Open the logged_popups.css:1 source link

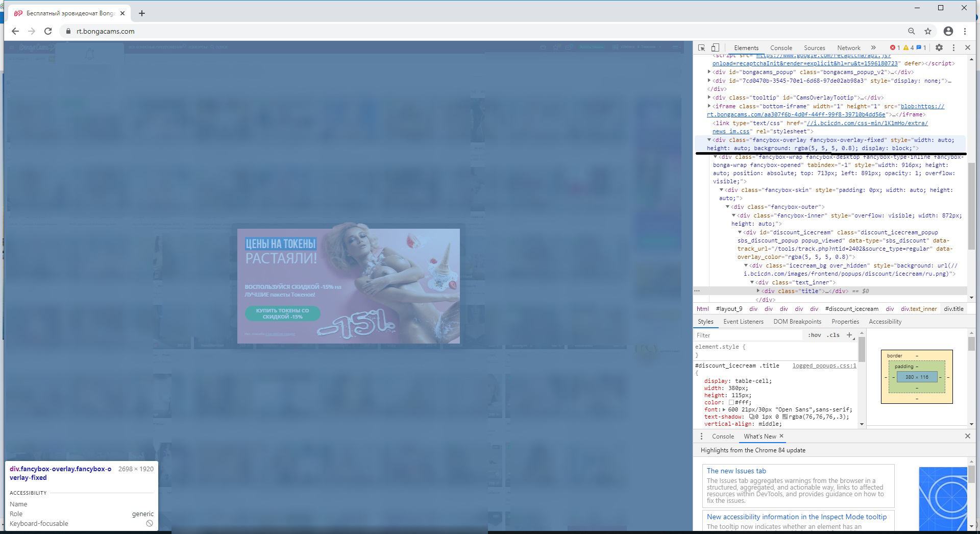coord(824,366)
